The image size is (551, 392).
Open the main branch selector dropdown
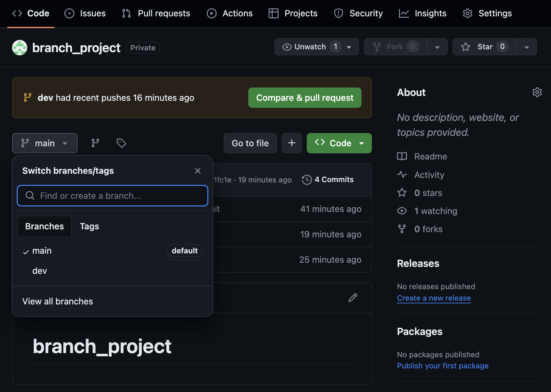click(x=45, y=143)
